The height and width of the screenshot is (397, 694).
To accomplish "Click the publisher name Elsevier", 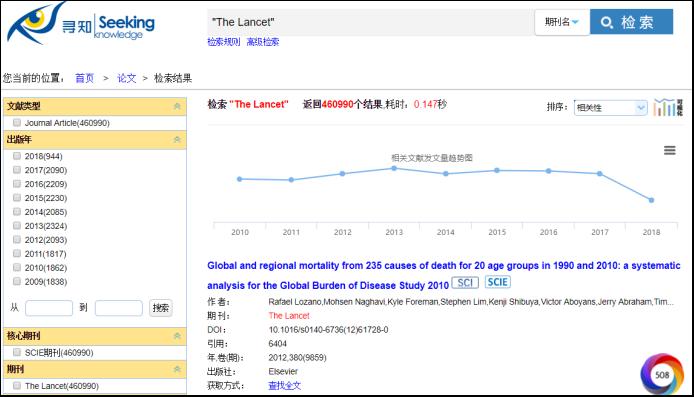I will [283, 372].
